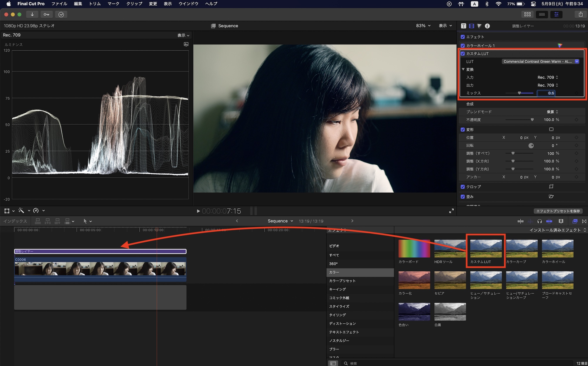Open the share export icon

[580, 14]
